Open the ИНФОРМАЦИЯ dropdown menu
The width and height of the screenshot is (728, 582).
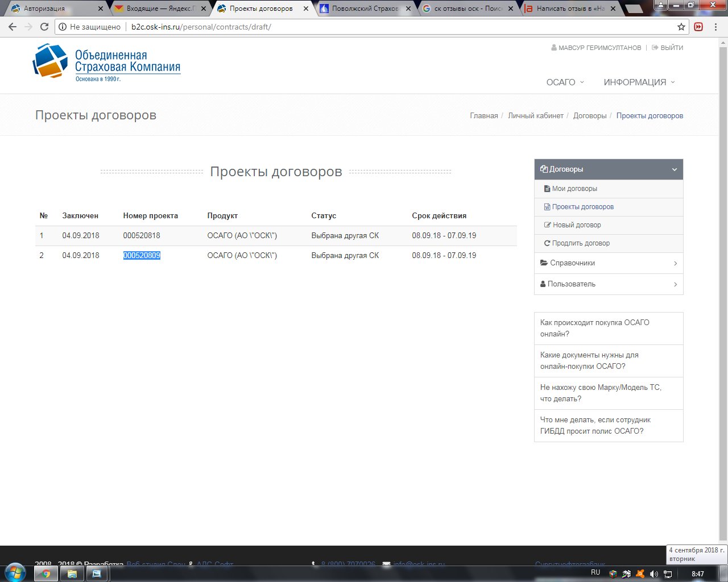639,82
